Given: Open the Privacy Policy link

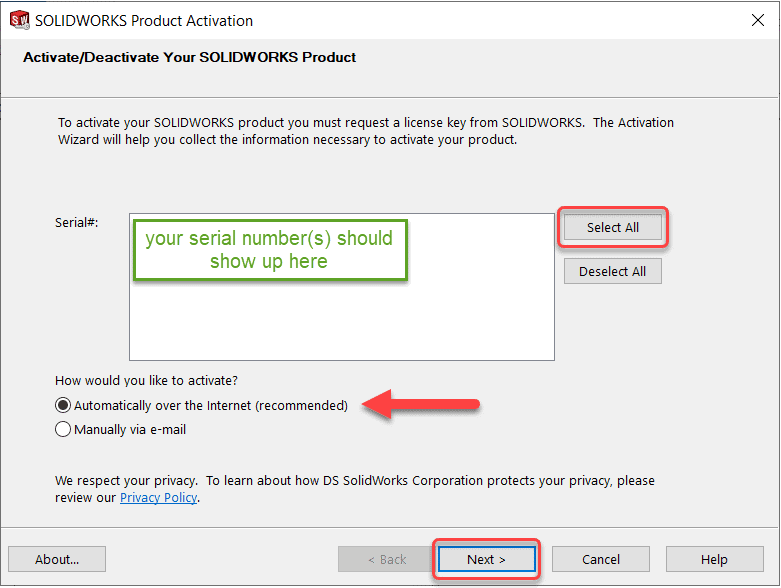Looking at the screenshot, I should [158, 498].
